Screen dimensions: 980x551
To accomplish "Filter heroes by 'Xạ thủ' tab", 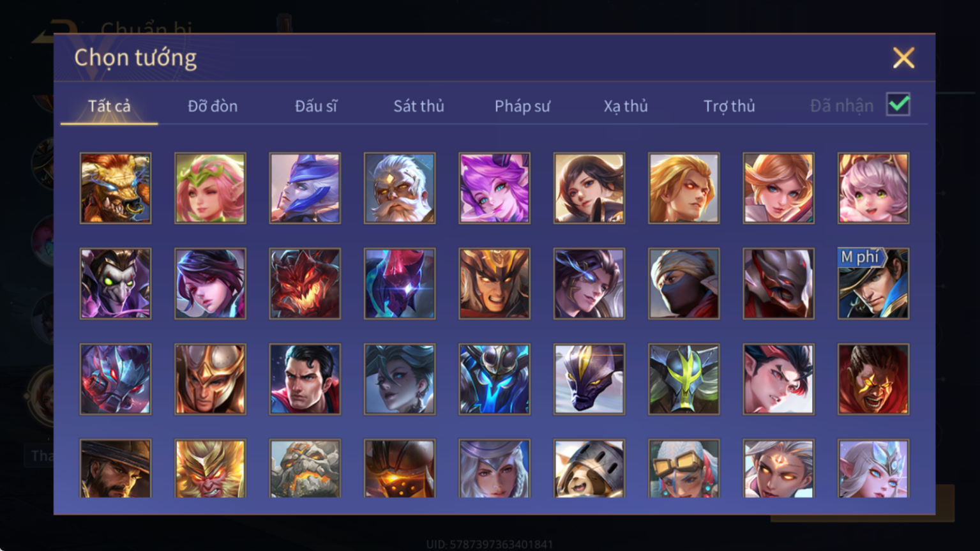I will [x=626, y=106].
